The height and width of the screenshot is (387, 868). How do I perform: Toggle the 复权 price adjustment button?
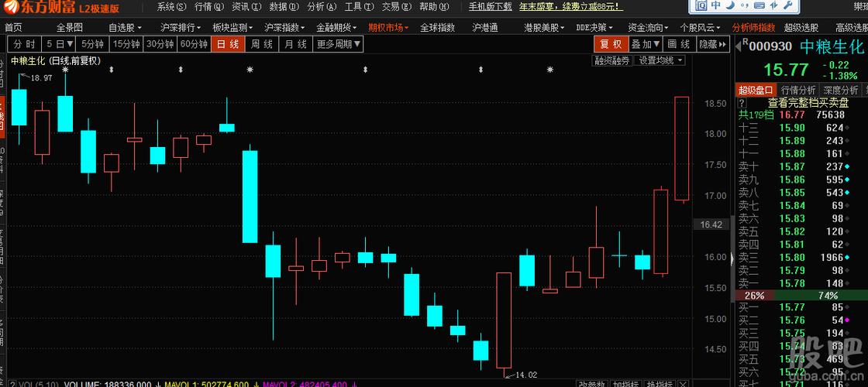click(611, 44)
